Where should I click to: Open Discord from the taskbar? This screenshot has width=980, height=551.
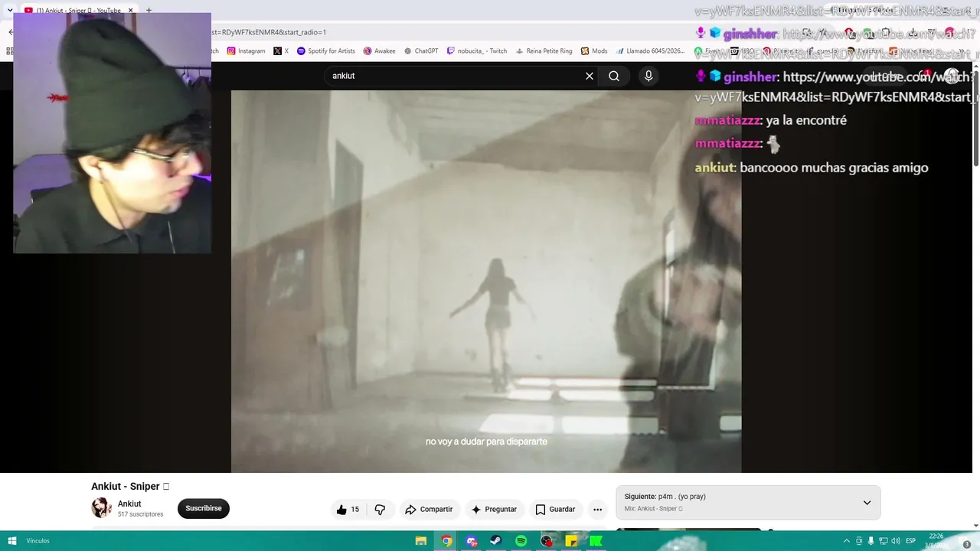point(472,541)
